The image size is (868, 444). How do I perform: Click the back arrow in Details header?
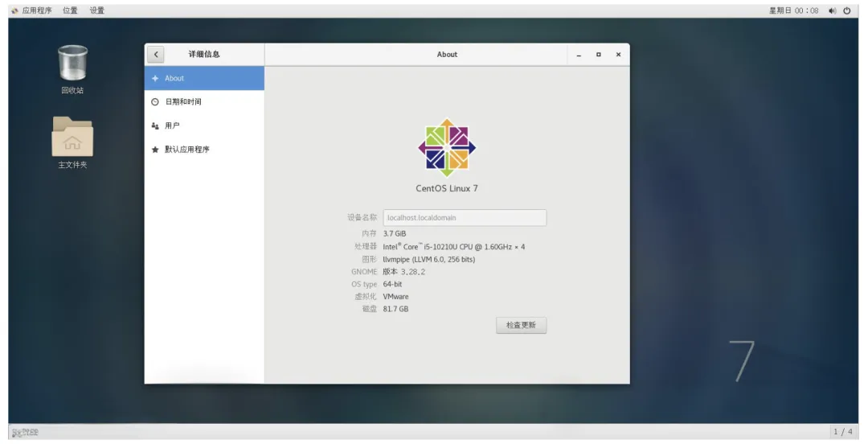pos(156,55)
